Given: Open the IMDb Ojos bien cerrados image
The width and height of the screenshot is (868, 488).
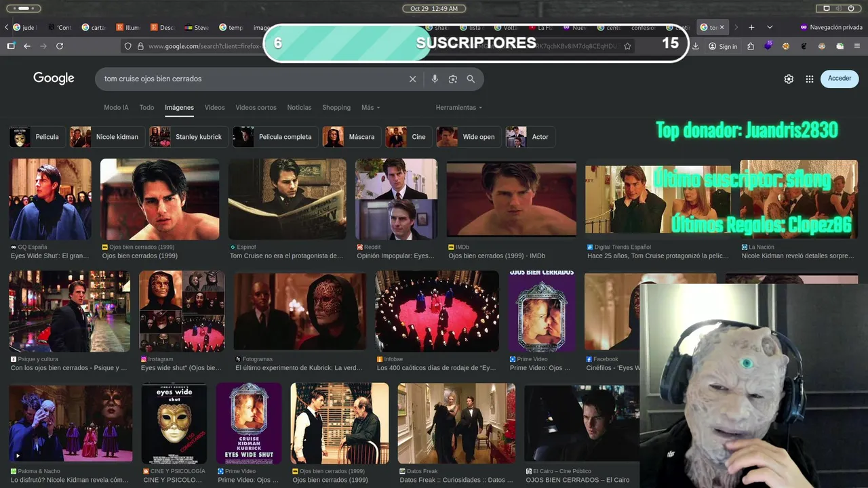Looking at the screenshot, I should pos(512,199).
